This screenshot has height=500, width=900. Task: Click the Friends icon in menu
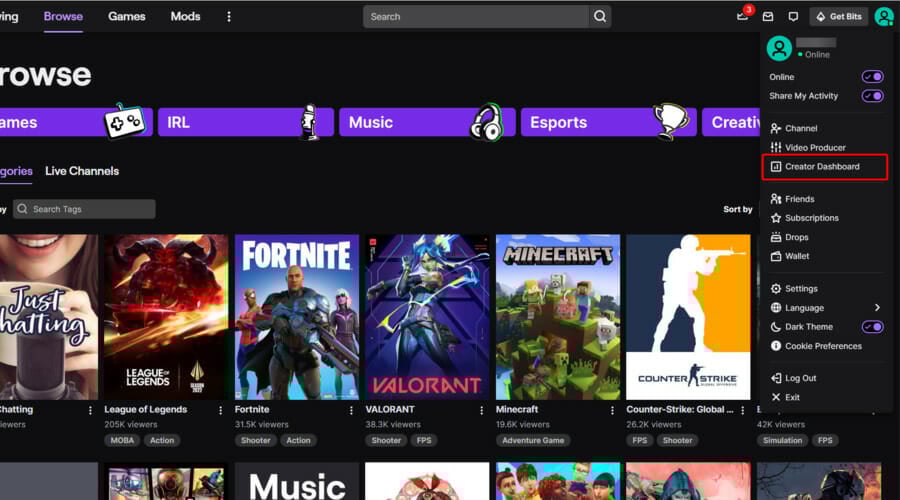[x=776, y=199]
